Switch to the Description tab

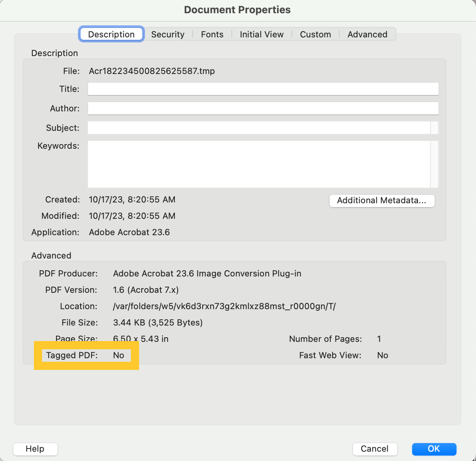[111, 34]
